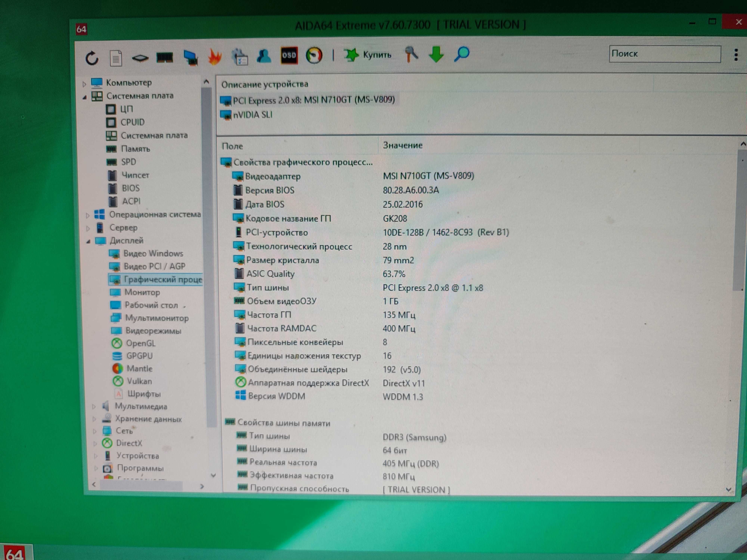
Task: Select CPUID in the tree
Action: 125,122
